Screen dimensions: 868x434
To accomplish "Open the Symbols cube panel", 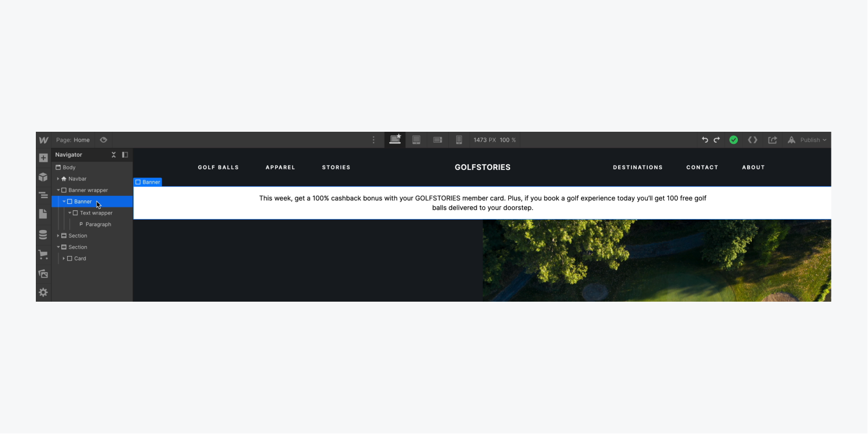I will pos(43,177).
